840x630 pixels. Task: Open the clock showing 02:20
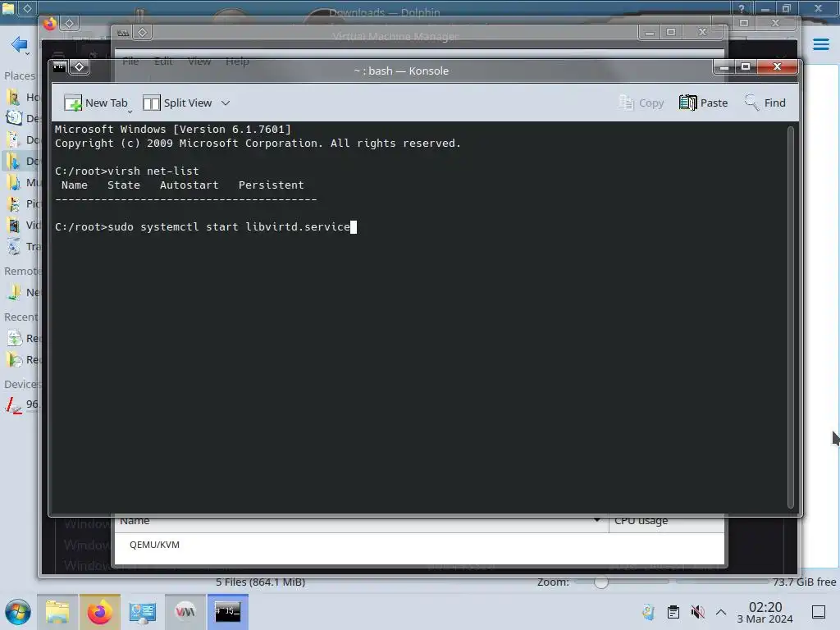pyautogui.click(x=765, y=612)
